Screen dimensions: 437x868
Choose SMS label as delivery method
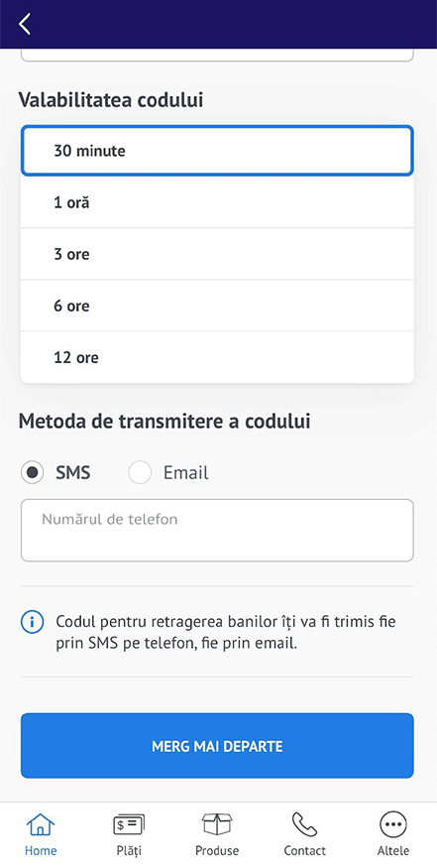[x=73, y=473]
